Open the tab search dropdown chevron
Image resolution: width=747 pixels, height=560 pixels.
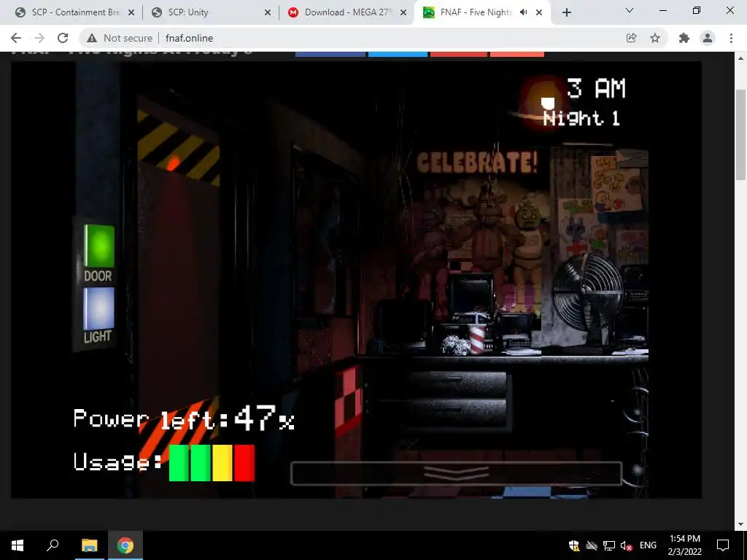630,10
